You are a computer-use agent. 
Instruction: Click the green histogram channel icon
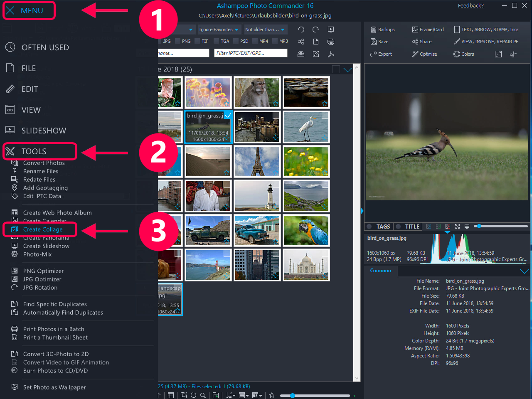click(438, 227)
